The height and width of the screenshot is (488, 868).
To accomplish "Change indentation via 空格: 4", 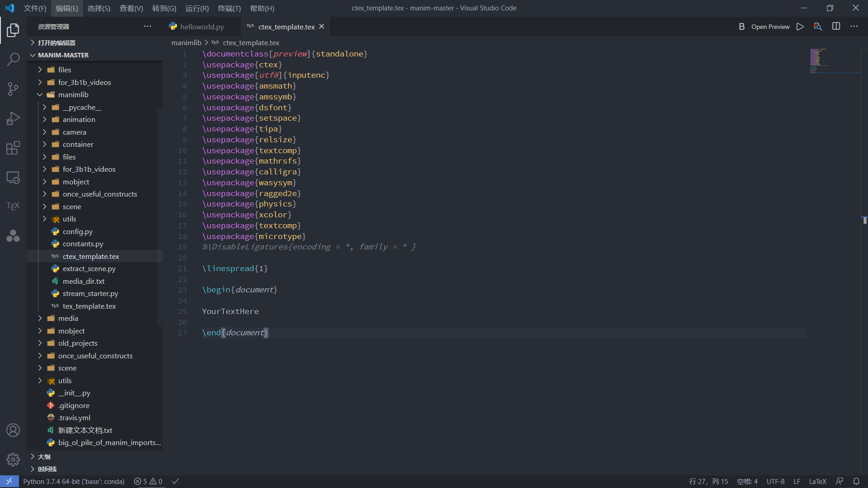I will [x=747, y=482].
